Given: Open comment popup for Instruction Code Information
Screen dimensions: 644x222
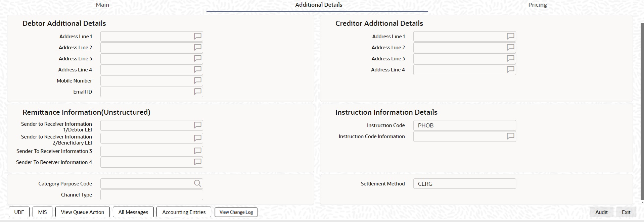Looking at the screenshot, I should point(510,136).
